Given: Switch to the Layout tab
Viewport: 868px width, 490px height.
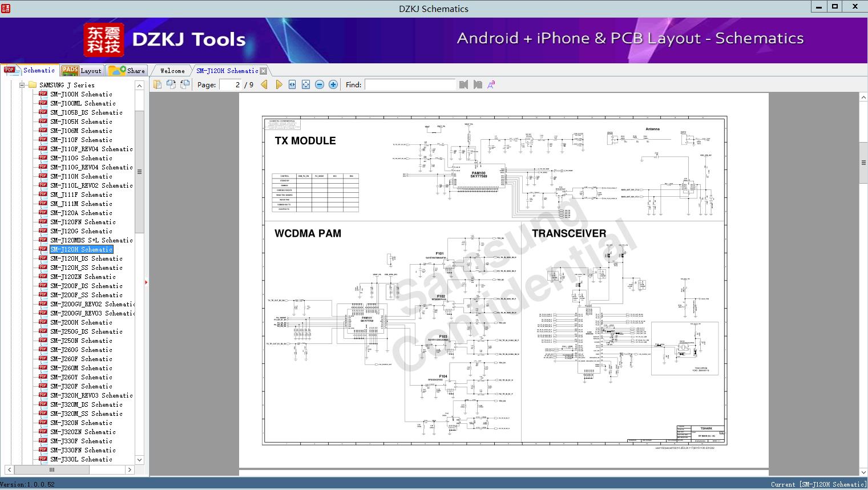Looking at the screenshot, I should click(x=82, y=71).
